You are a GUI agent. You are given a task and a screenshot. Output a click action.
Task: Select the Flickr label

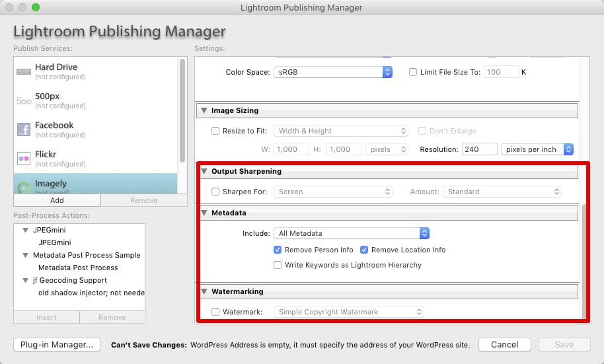[46, 154]
